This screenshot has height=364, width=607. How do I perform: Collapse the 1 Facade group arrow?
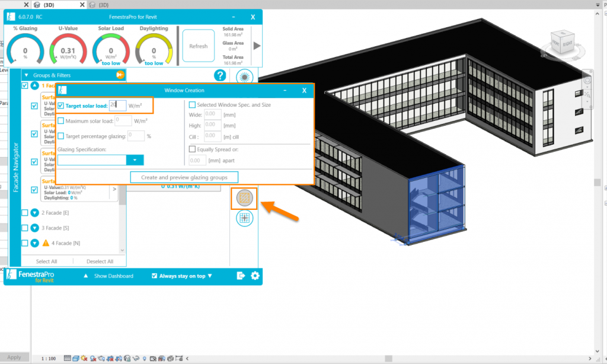(x=35, y=85)
